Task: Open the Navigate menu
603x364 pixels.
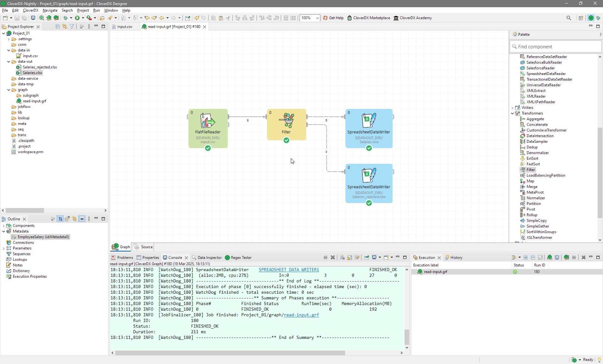Action: coord(50,10)
